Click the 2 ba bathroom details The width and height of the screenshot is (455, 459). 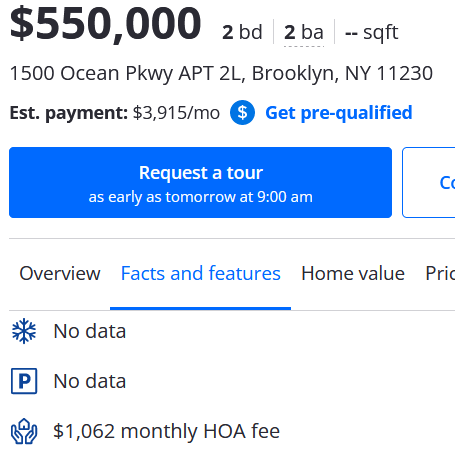(304, 32)
